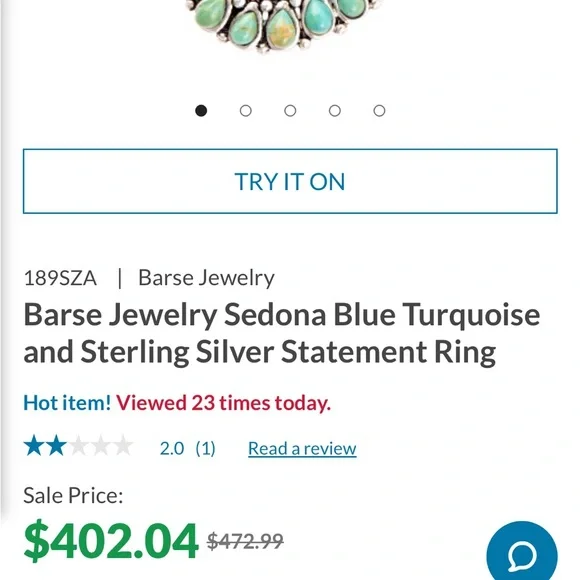Select the first filled carousel dot

pos(201,111)
